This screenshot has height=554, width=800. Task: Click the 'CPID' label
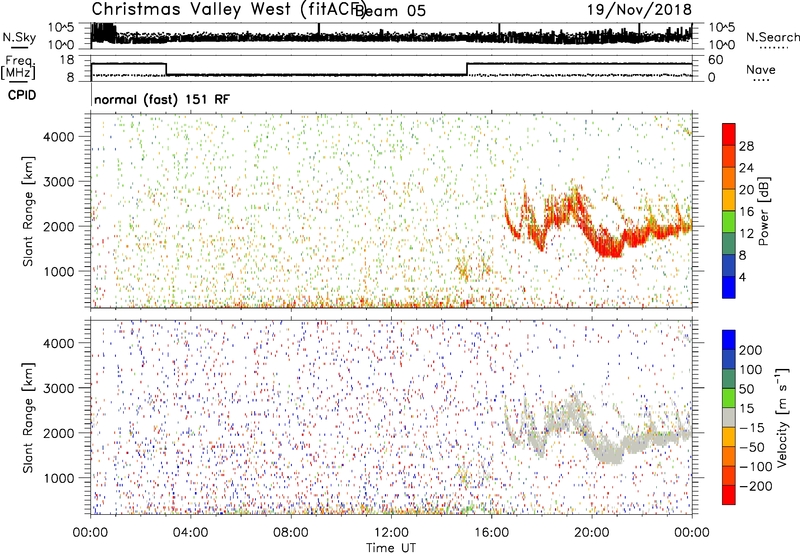click(22, 95)
